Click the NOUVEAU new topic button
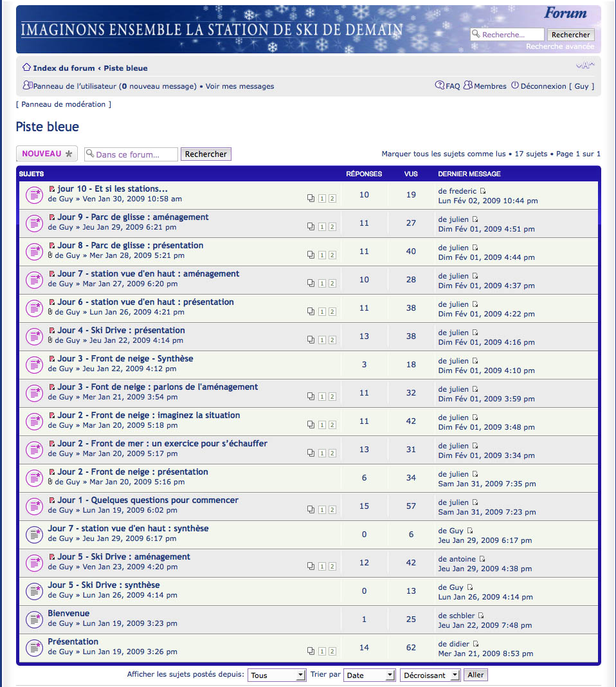616x687 pixels. pos(47,154)
